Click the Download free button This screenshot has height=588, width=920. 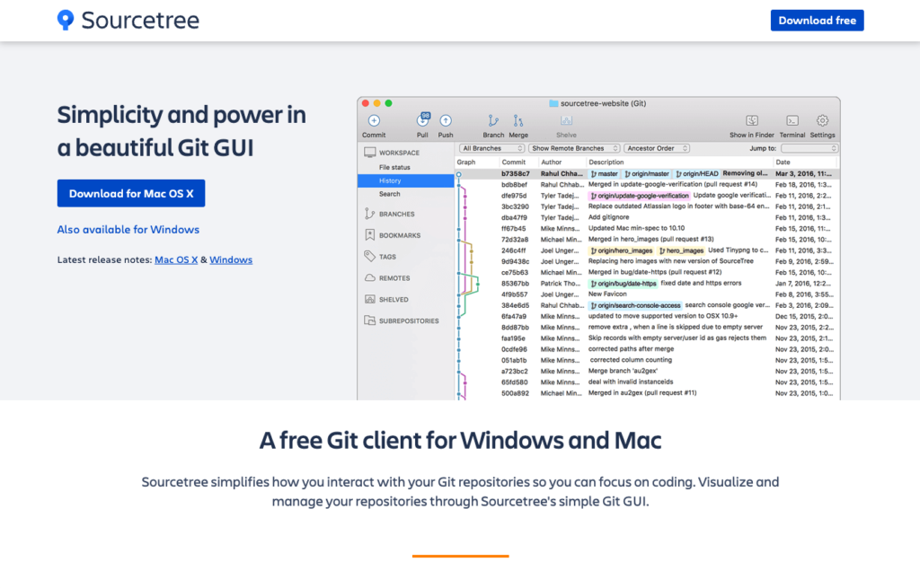pos(817,20)
